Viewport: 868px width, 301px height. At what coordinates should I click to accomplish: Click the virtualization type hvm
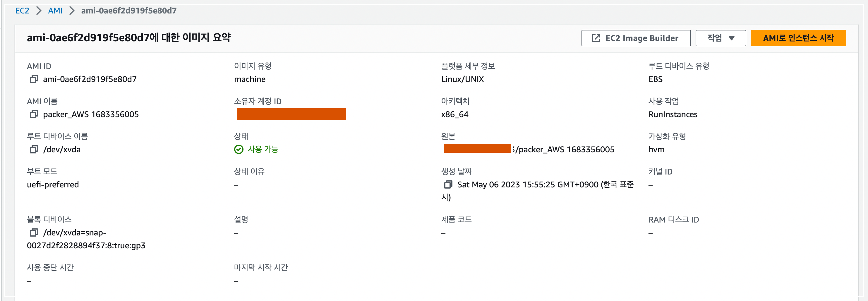pyautogui.click(x=656, y=149)
